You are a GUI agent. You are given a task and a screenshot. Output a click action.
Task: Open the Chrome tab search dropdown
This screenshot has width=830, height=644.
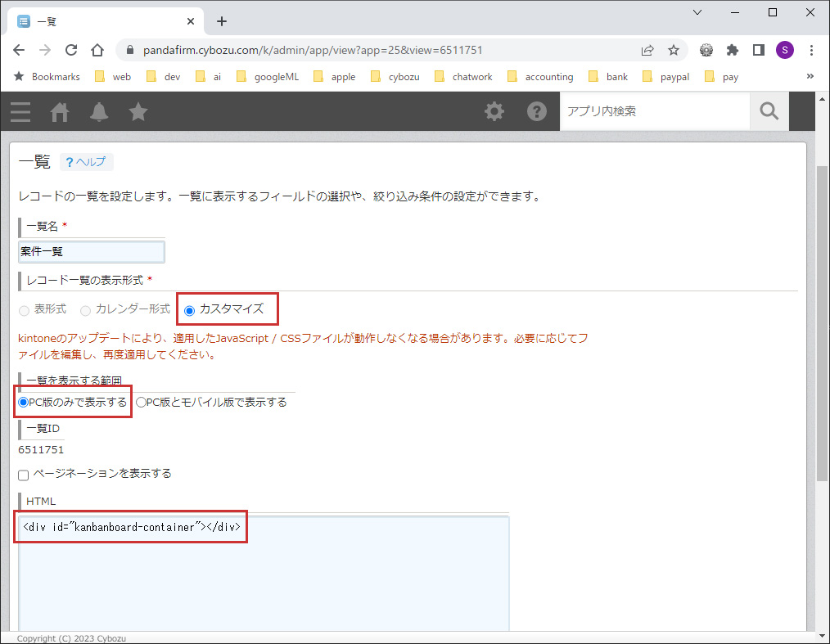click(697, 12)
